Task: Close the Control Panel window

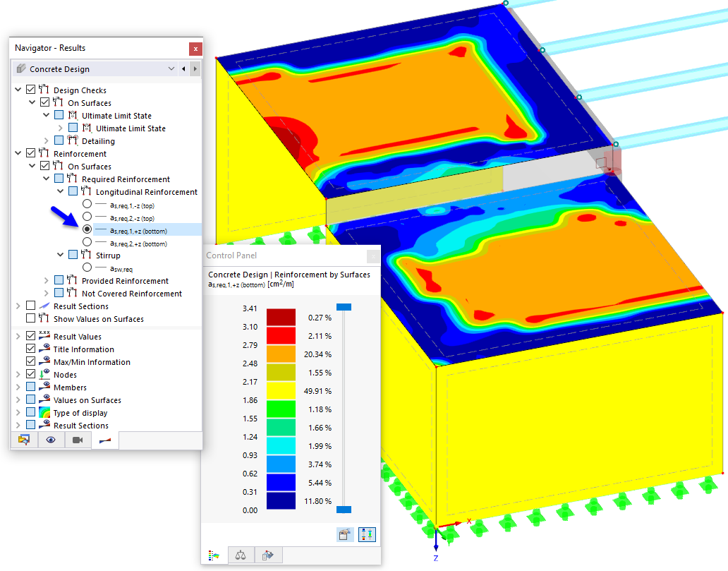Action: point(373,256)
